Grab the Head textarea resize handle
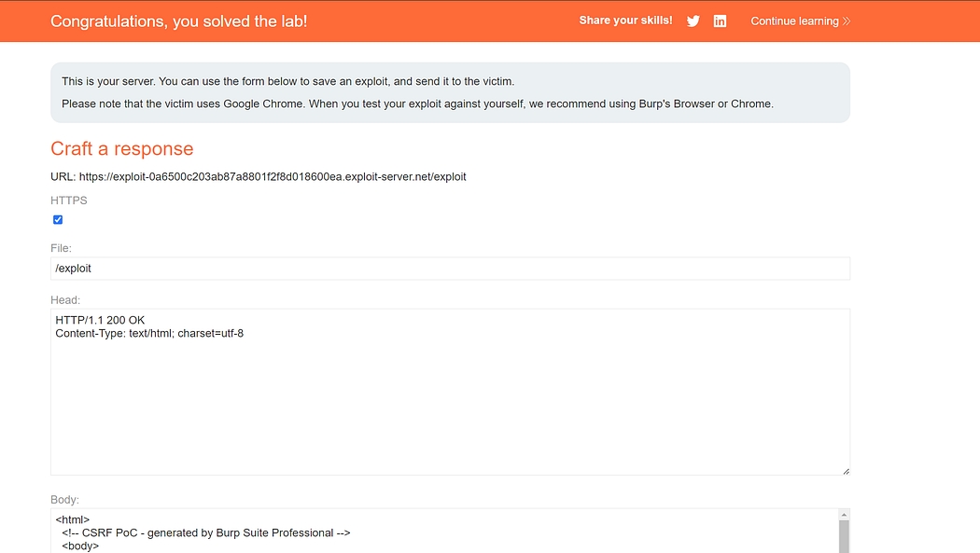This screenshot has height=553, width=980. coord(846,471)
